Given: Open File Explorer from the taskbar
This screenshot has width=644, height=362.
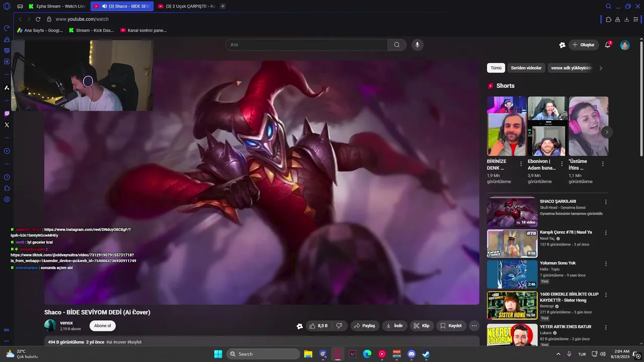Looking at the screenshot, I should pyautogui.click(x=308, y=354).
